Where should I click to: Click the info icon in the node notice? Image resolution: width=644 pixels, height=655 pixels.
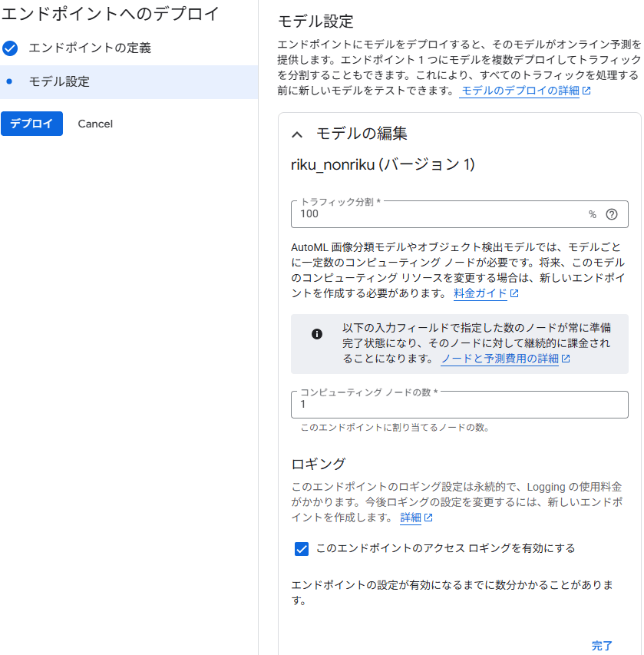317,334
